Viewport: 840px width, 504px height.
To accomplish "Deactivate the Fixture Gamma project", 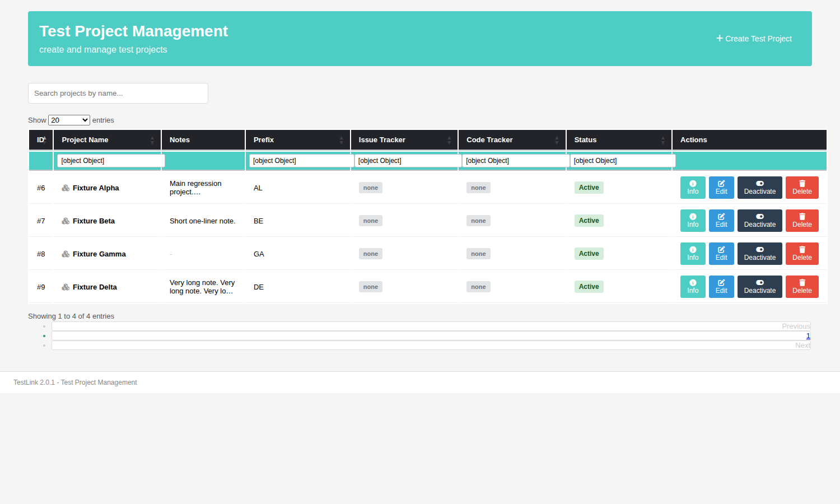I will tap(760, 254).
